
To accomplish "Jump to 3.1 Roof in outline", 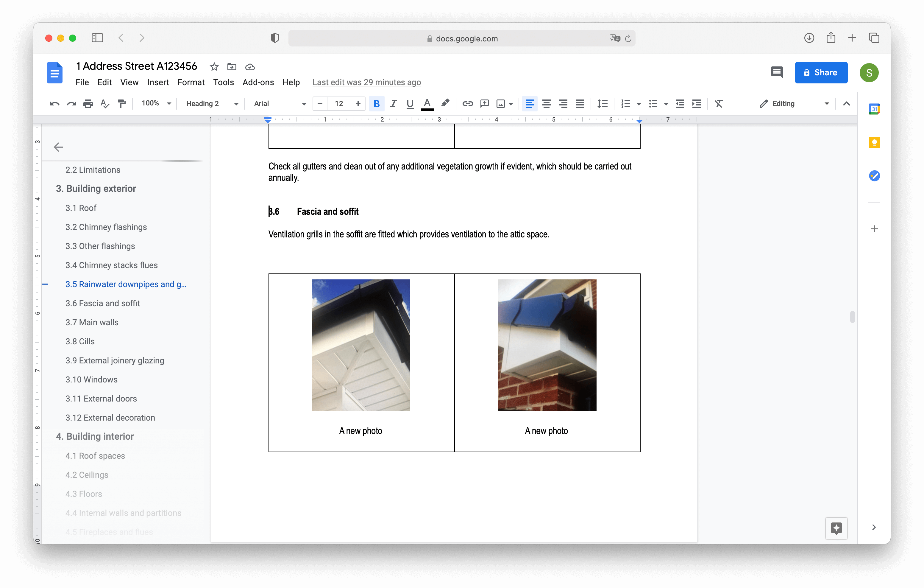I will click(81, 208).
